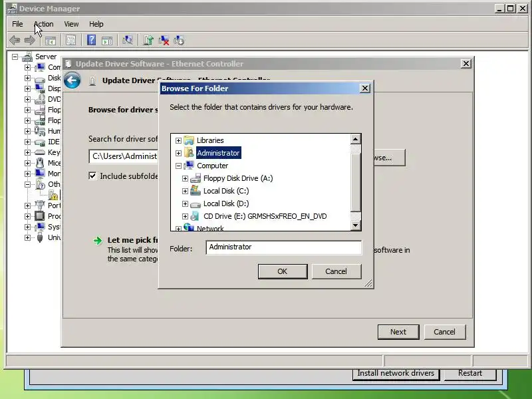532x399 pixels.
Task: Collapse the Server root in Device Manager
Action: point(15,57)
